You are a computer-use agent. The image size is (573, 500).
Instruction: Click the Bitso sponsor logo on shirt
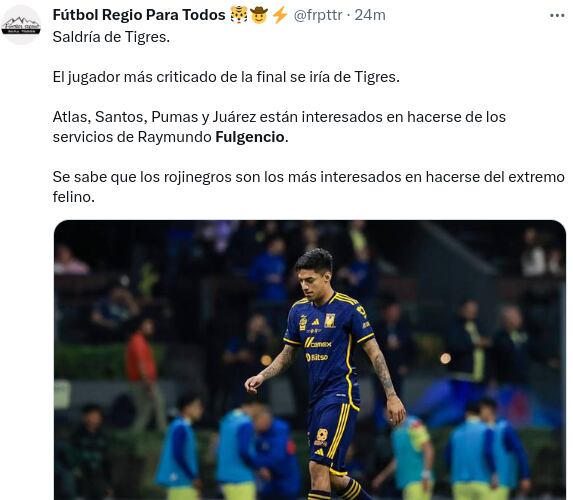coord(317,357)
